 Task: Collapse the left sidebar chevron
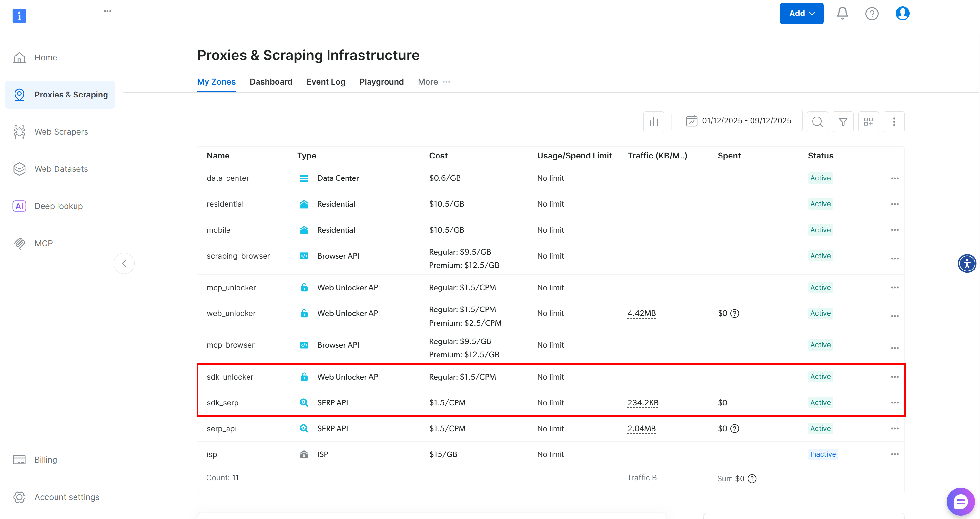pos(124,263)
